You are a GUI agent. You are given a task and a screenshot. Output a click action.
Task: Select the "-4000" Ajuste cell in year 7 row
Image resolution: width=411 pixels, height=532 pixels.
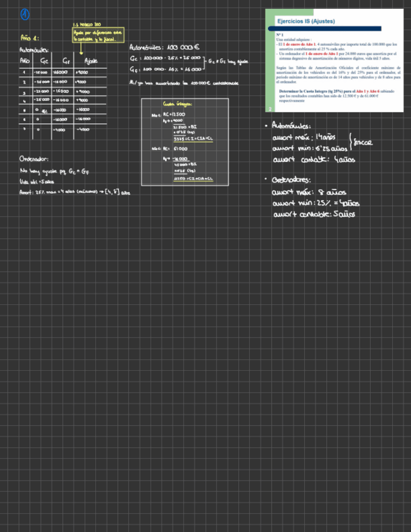tap(82, 129)
